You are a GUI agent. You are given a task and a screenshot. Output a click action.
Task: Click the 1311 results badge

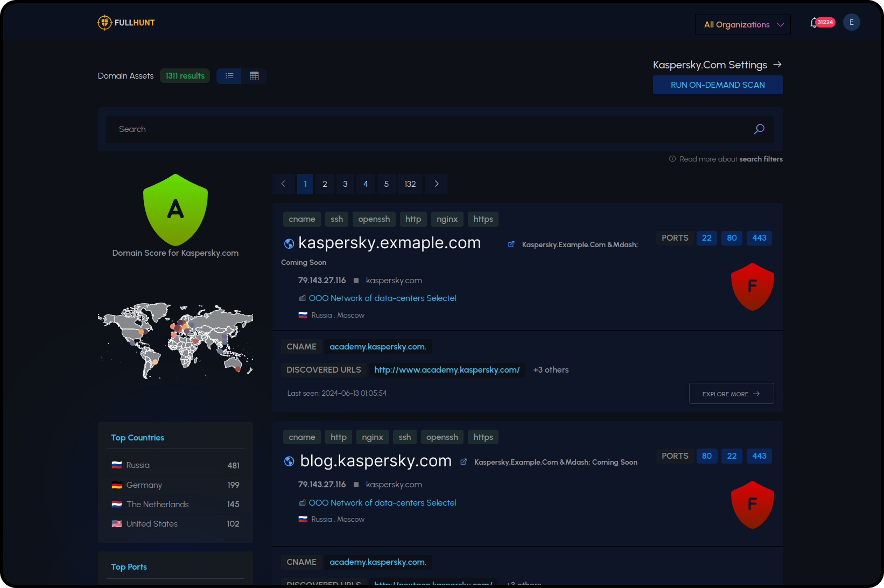[185, 76]
